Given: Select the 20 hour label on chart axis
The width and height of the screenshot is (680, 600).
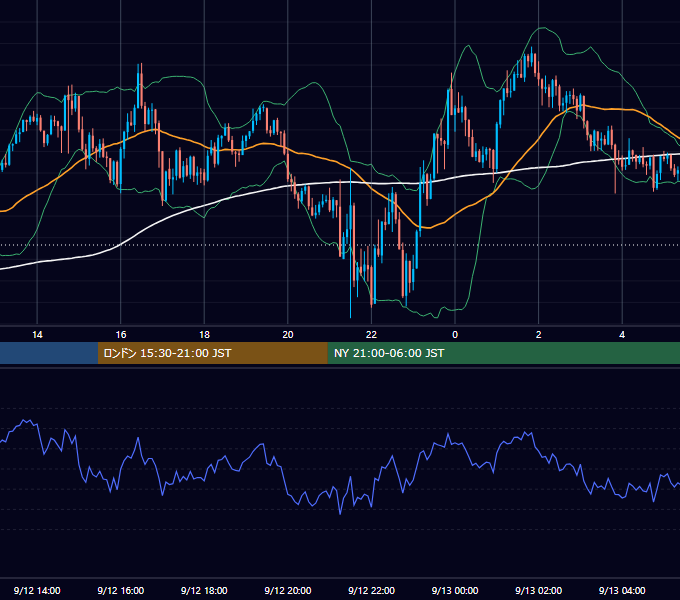Looking at the screenshot, I should [288, 335].
